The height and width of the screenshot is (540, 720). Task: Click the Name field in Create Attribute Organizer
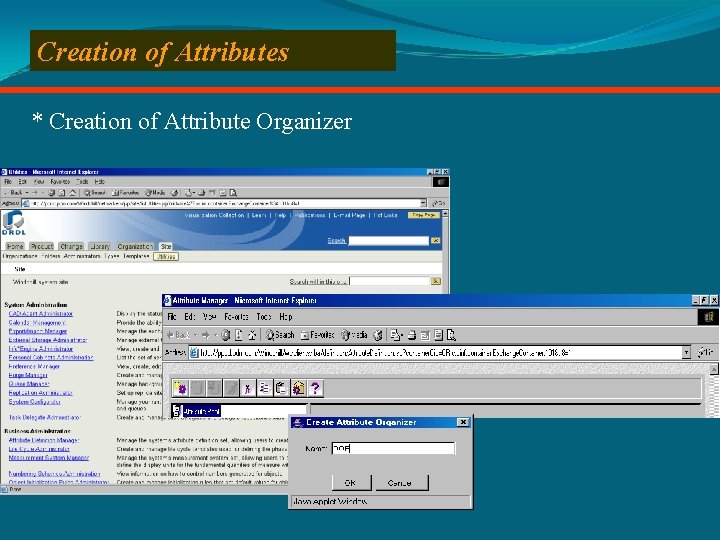pyautogui.click(x=393, y=448)
